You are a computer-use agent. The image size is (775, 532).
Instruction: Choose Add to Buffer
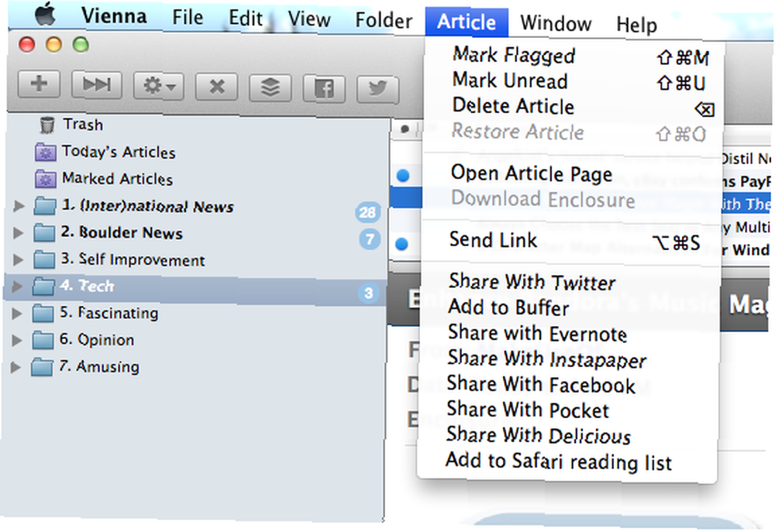pos(569,307)
